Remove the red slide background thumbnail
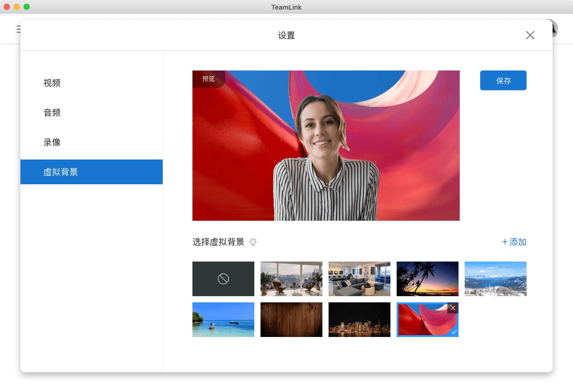This screenshot has width=573, height=392. 453,308
